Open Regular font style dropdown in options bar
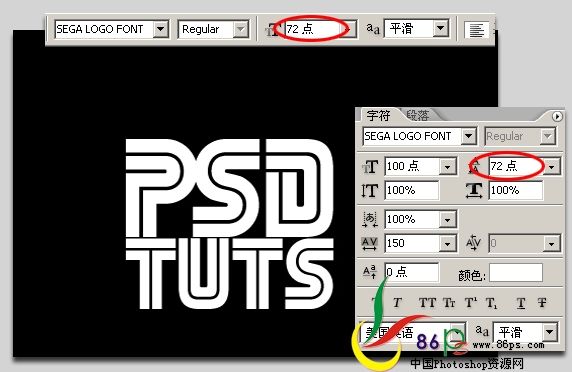 (241, 29)
